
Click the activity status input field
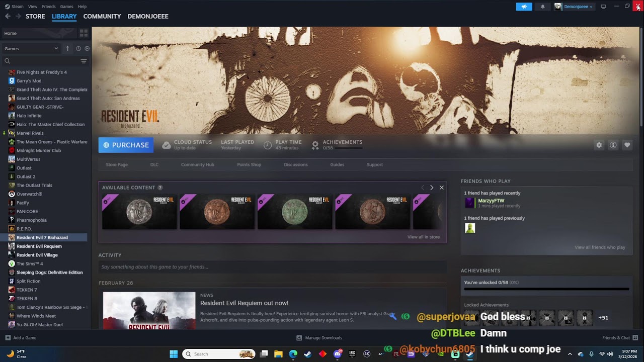272,267
